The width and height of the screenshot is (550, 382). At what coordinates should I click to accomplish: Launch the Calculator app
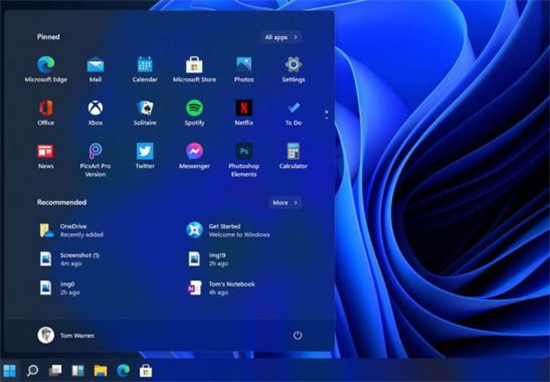click(x=293, y=156)
